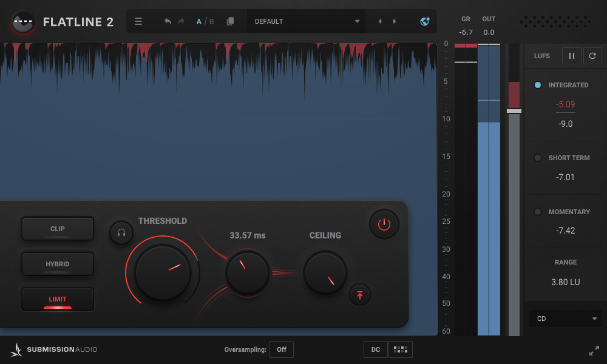Viewport: 607px width, 364px height.
Task: Switch to CLIP mode
Action: pyautogui.click(x=57, y=229)
